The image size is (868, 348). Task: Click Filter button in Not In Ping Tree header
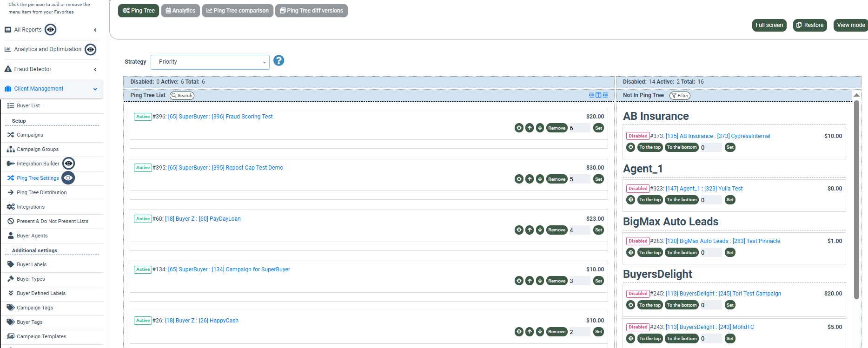click(680, 95)
